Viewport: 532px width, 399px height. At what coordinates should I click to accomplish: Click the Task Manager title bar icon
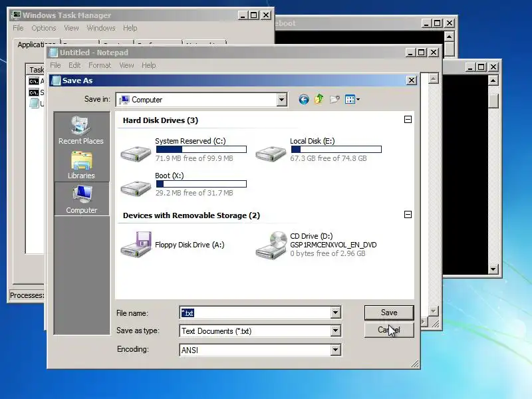(15, 15)
